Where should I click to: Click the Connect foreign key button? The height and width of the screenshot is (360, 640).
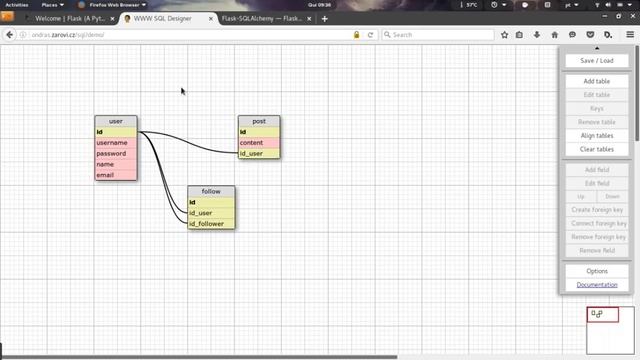point(597,223)
